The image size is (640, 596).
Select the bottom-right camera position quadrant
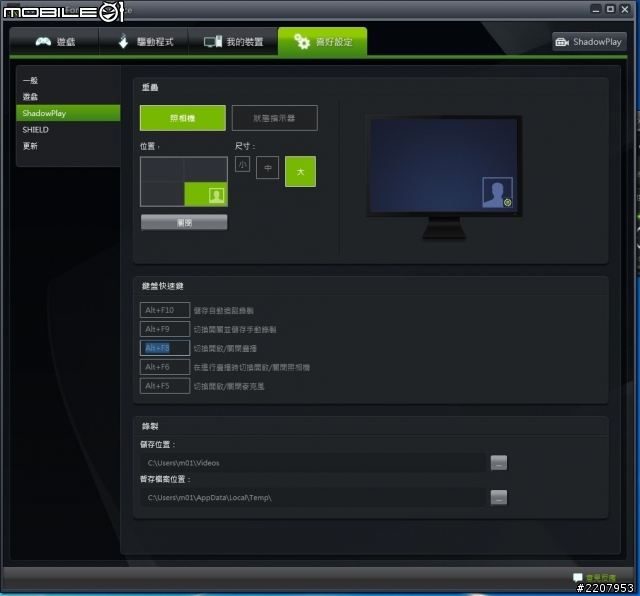tap(206, 194)
